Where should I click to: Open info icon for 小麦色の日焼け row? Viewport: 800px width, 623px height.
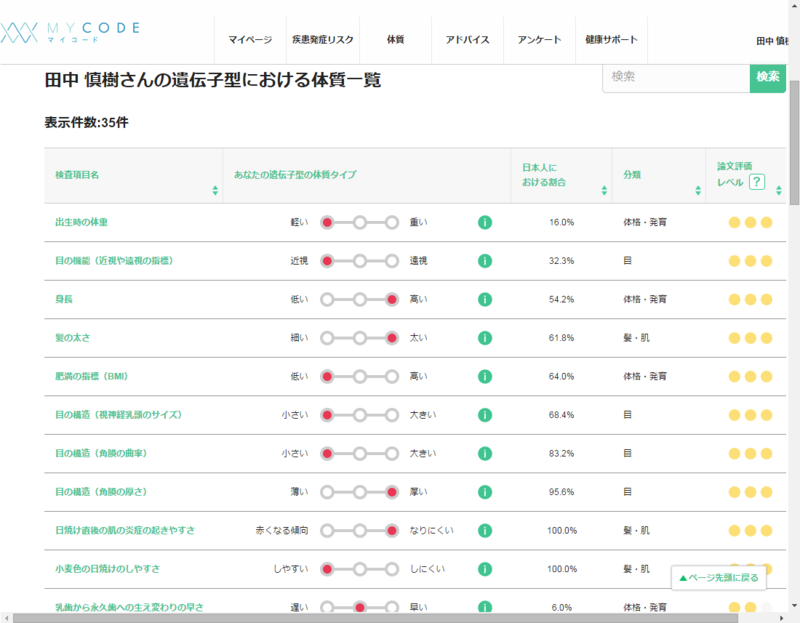coord(485,569)
